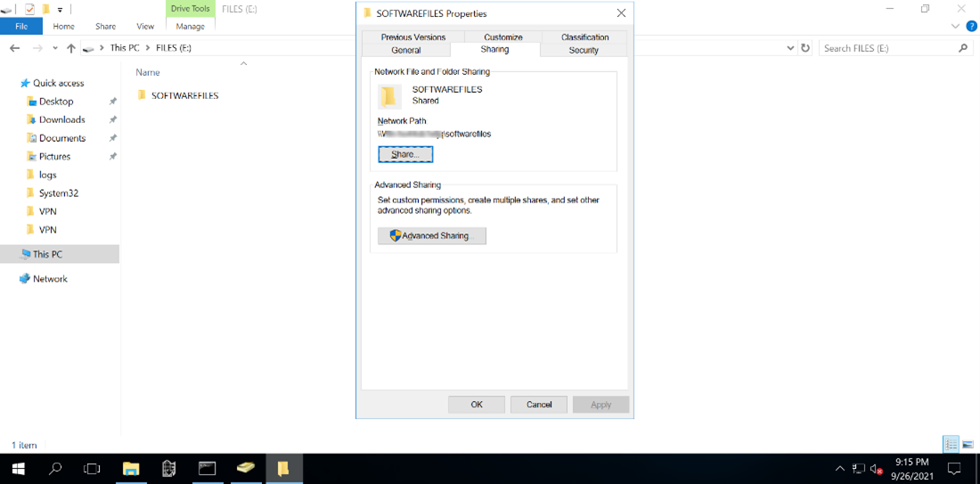Show hidden system tray icons
980x484 pixels.
(x=841, y=468)
